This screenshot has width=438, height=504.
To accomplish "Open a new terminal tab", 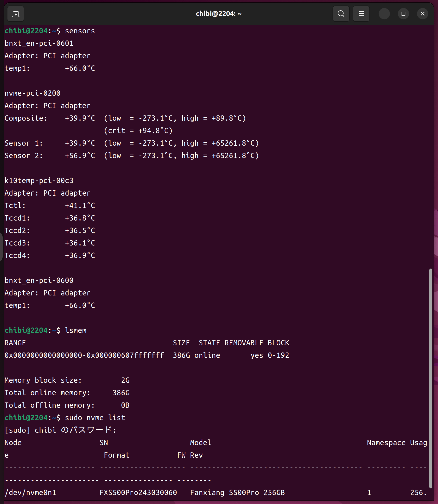I will point(16,14).
